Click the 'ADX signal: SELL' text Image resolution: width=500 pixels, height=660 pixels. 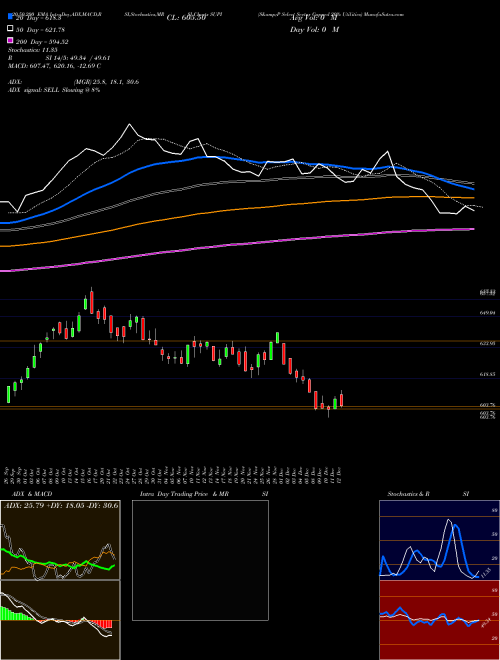(33, 90)
